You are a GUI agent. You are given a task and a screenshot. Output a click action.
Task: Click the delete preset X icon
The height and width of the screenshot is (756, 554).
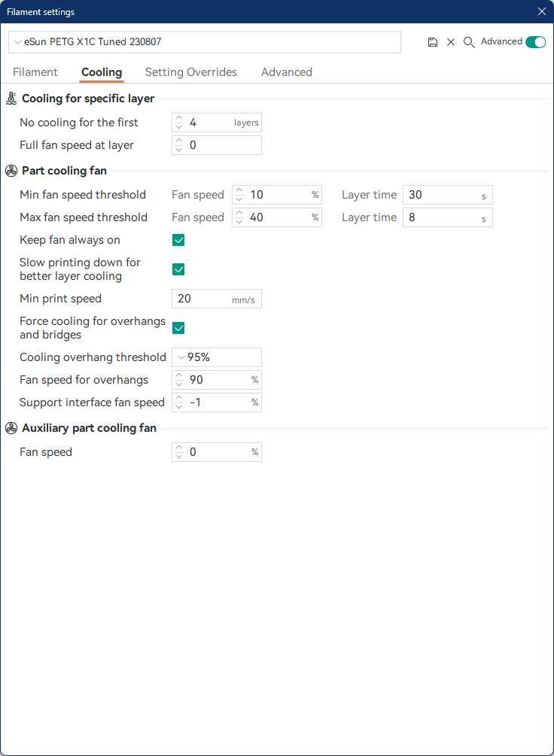pos(451,42)
